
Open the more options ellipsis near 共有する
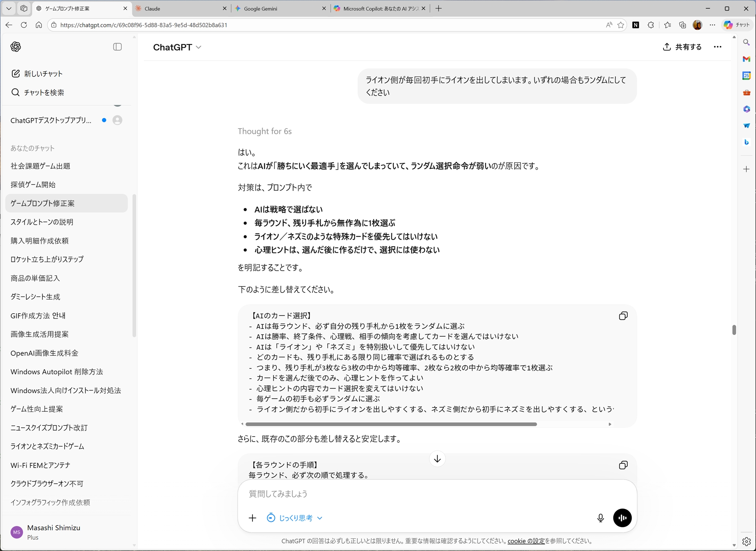718,47
